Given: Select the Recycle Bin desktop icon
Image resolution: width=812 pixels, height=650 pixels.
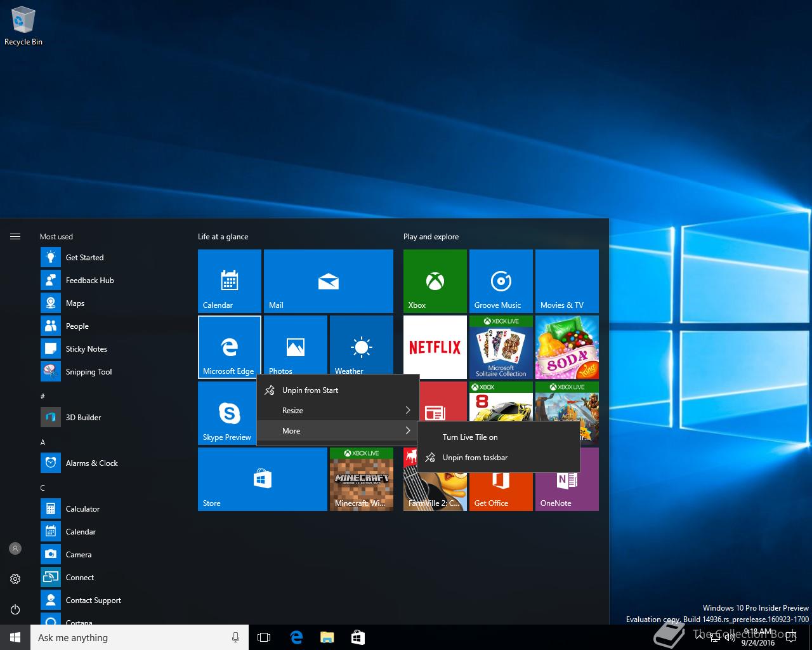Looking at the screenshot, I should 23,27.
